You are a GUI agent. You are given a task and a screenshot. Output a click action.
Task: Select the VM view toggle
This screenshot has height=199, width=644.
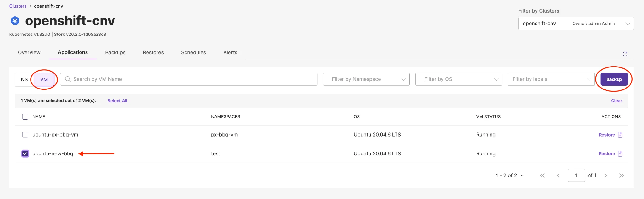click(x=44, y=79)
